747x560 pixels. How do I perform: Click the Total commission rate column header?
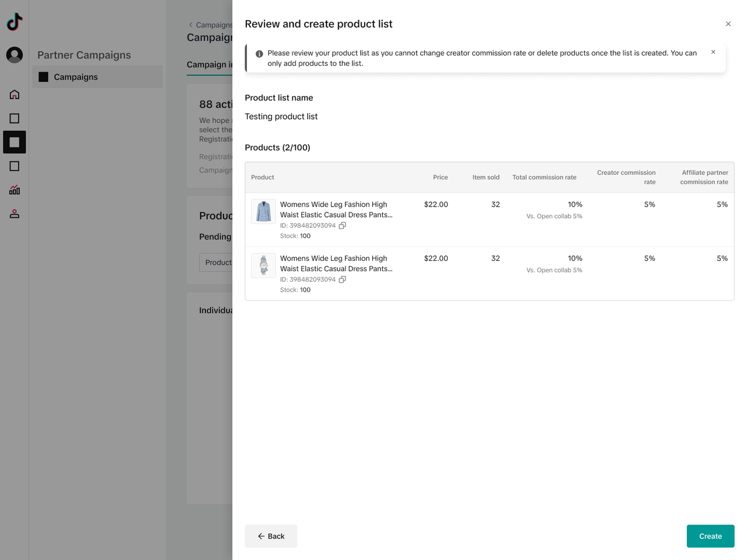pyautogui.click(x=544, y=177)
